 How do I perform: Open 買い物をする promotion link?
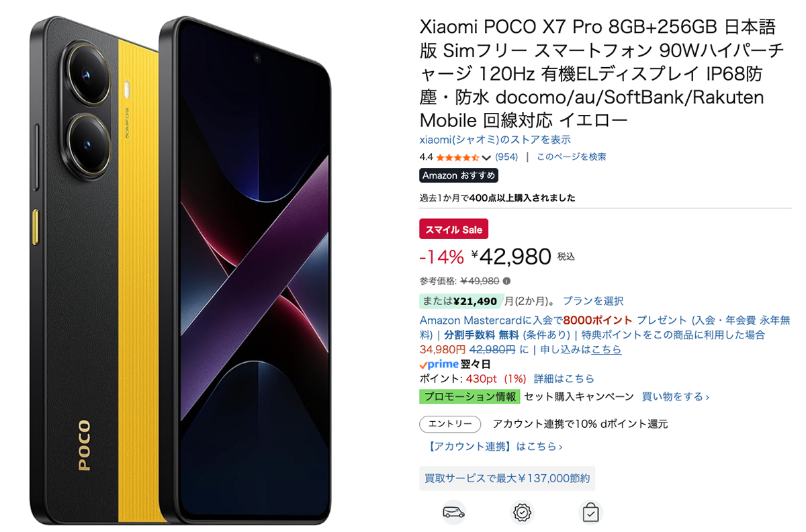click(675, 396)
